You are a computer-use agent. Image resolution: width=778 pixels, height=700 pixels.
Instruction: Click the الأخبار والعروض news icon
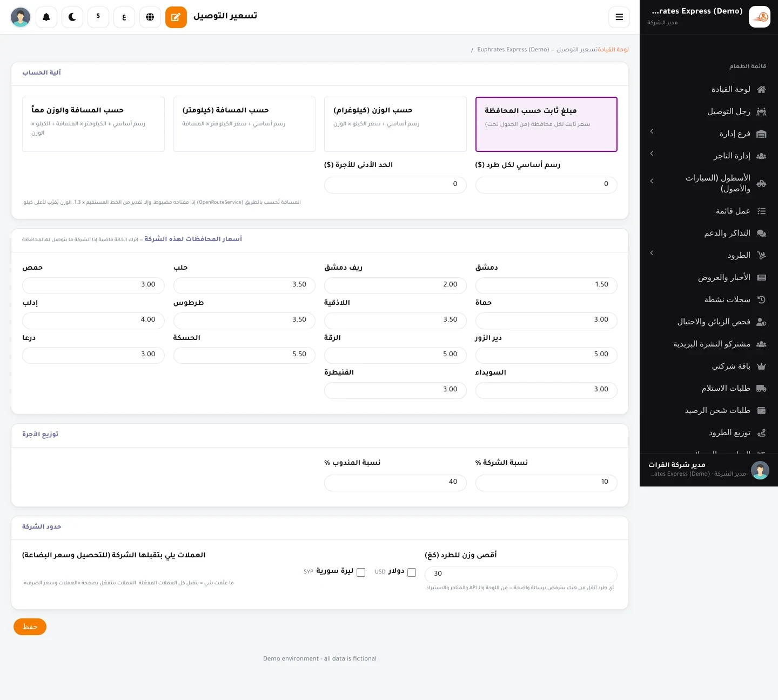[761, 277]
